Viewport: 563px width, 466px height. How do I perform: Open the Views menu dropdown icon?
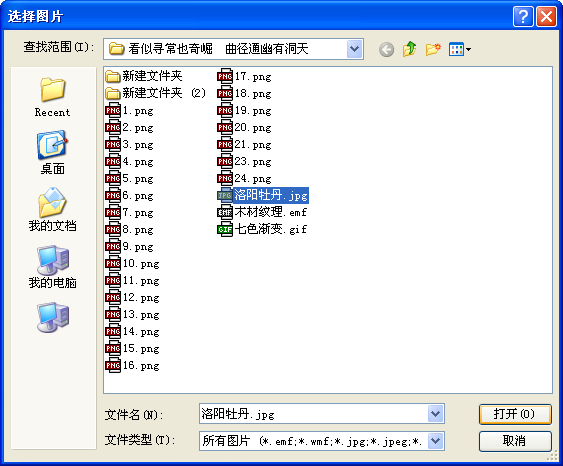point(460,49)
